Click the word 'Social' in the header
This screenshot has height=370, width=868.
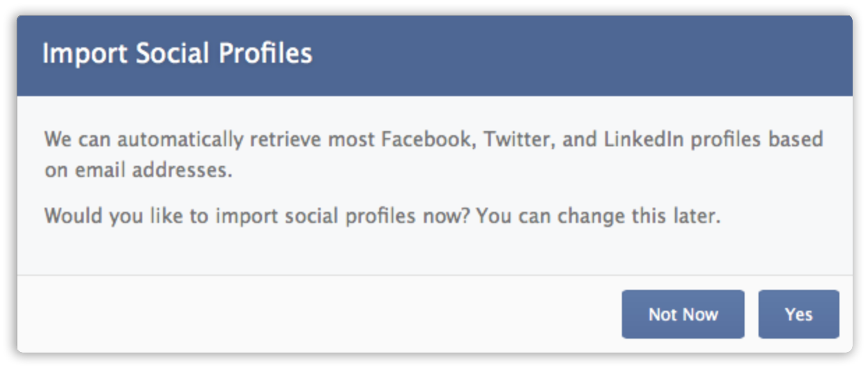pyautogui.click(x=165, y=54)
